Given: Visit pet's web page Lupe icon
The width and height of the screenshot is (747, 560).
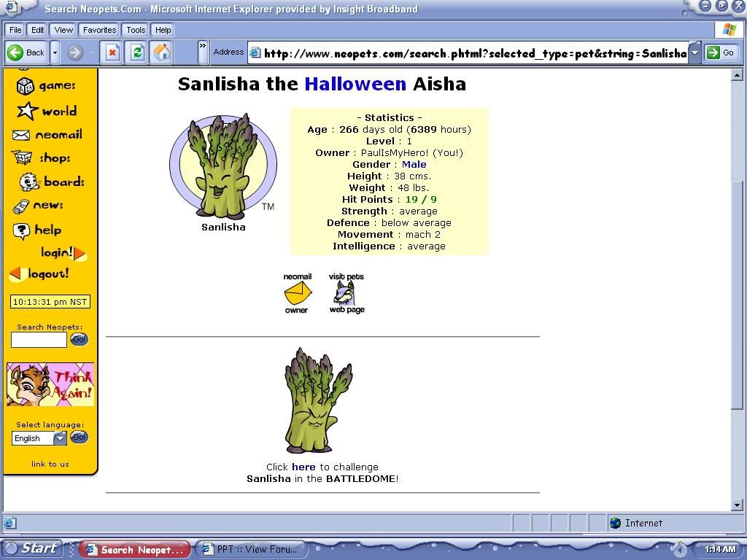Looking at the screenshot, I should point(347,293).
